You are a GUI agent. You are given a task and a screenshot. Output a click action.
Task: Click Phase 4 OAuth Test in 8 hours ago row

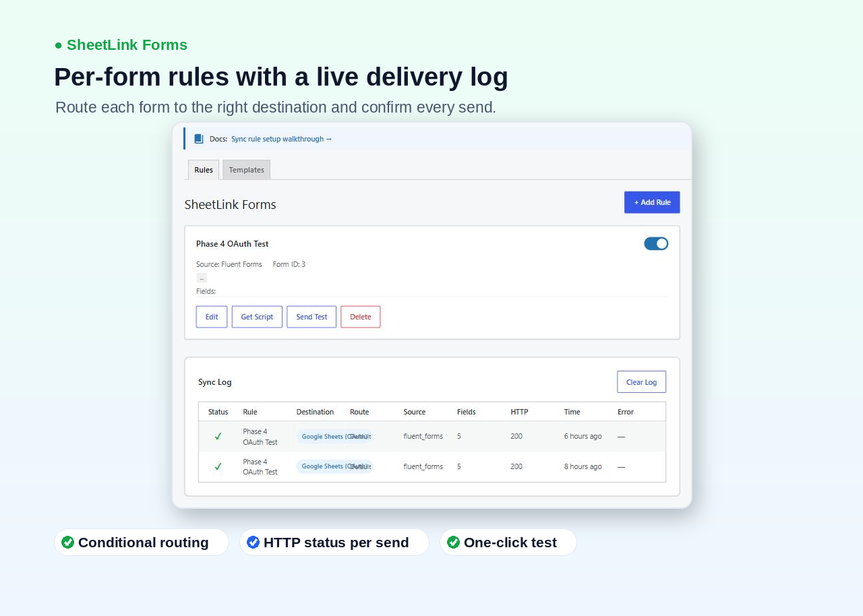(x=260, y=466)
